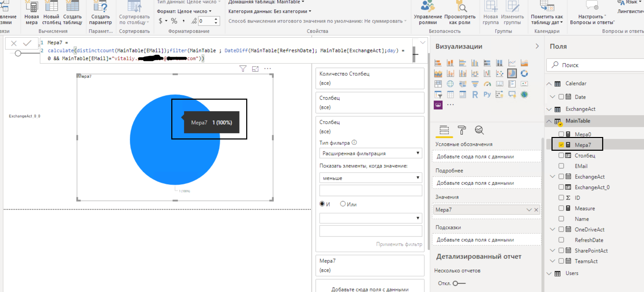Image resolution: width=644 pixels, height=292 pixels.
Task: Click Управление ролями in ribbon
Action: pyautogui.click(x=428, y=13)
